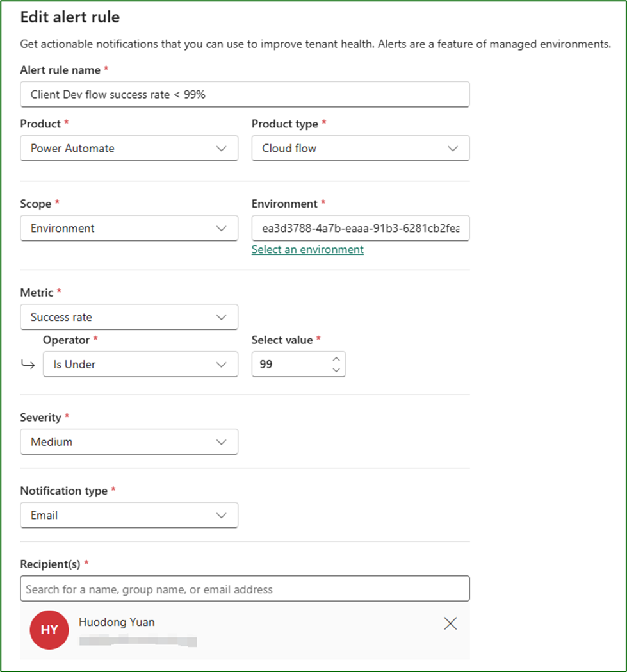627x672 pixels.
Task: Click the Alert rule name text field
Action: coord(245,94)
